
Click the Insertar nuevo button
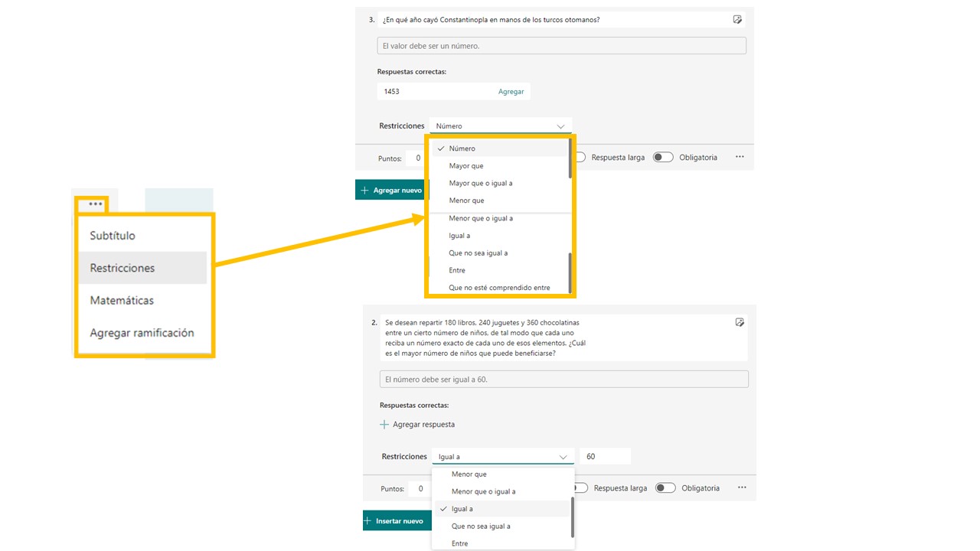pyautogui.click(x=397, y=520)
